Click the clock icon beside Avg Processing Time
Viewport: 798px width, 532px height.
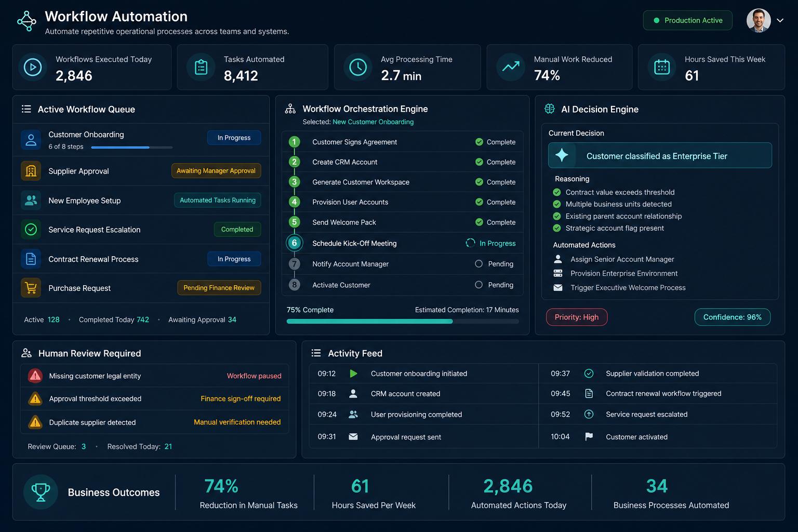pyautogui.click(x=358, y=67)
